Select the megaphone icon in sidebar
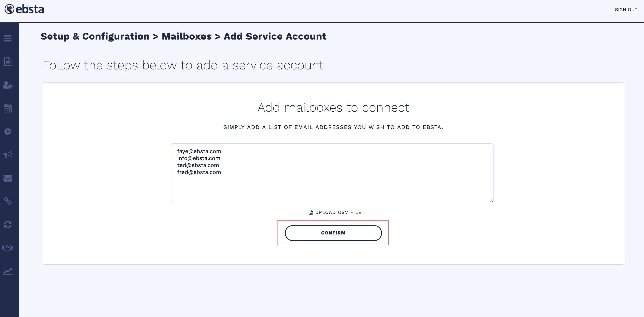 coord(8,155)
